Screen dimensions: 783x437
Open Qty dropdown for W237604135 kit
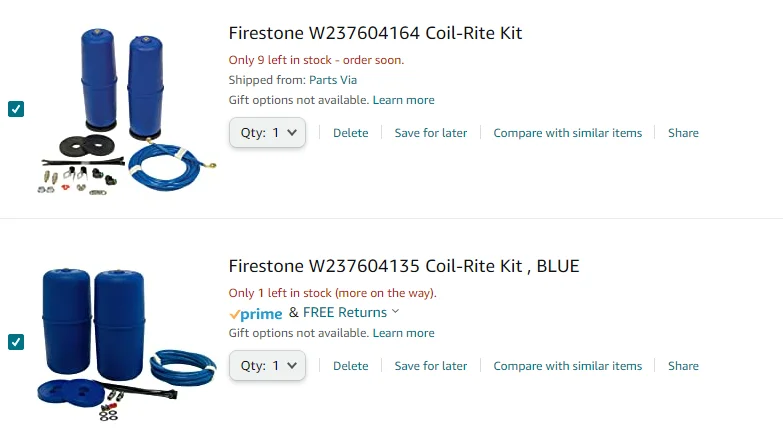coord(267,365)
